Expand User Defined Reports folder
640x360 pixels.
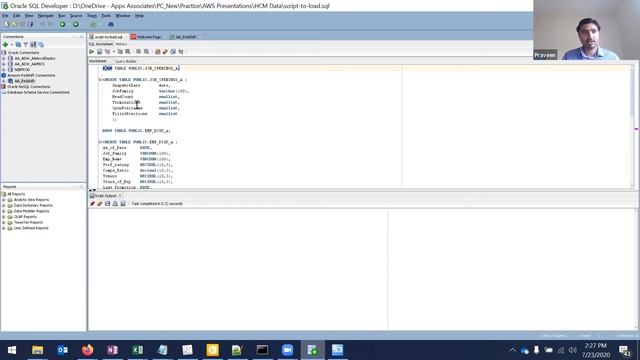(4, 229)
